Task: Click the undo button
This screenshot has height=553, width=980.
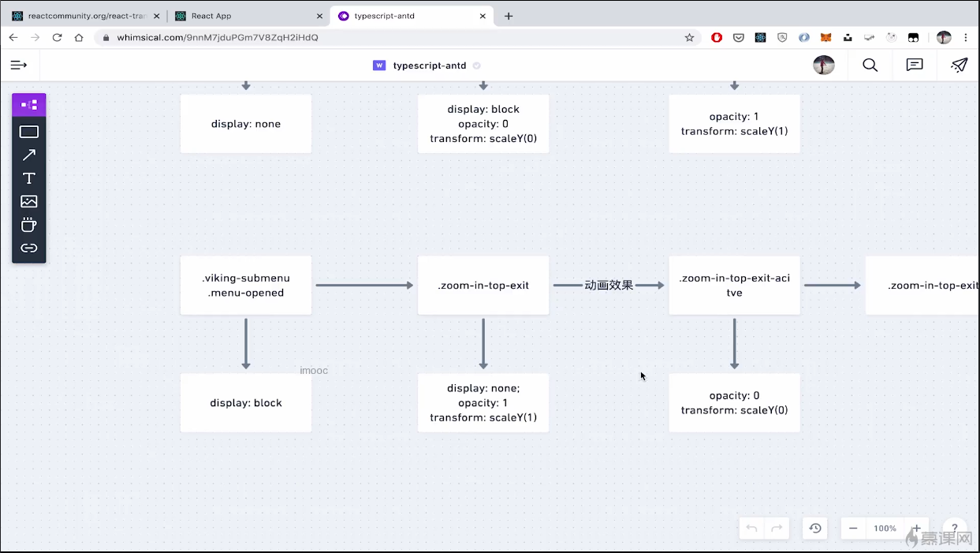Action: point(751,528)
